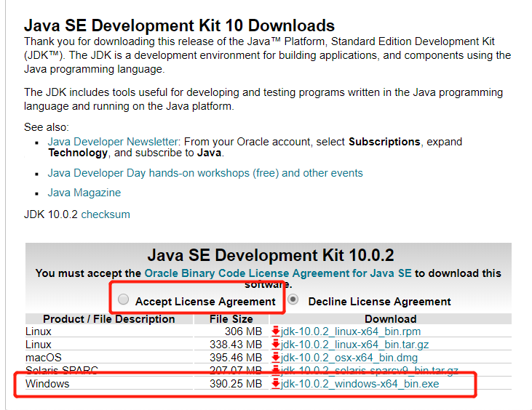Screen dimensions: 532x410
Task: Download jdk-10.0.2_linux-x64_bin.rpm file link
Action: (x=351, y=331)
